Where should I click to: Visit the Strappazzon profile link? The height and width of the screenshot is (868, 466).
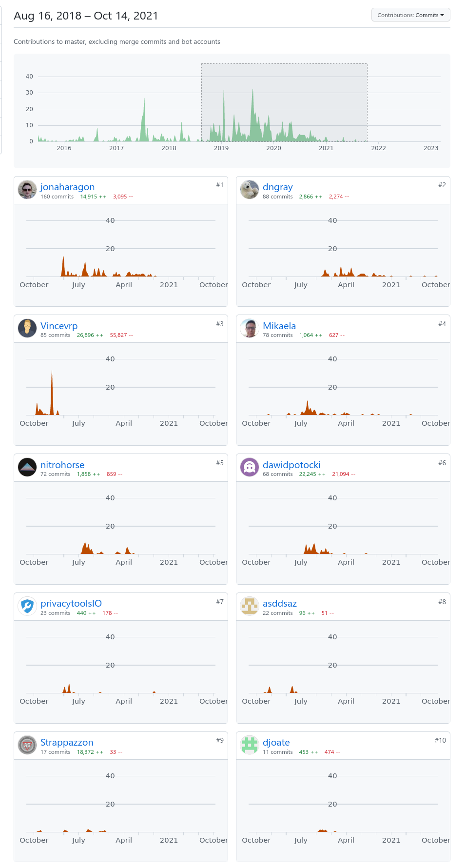click(67, 742)
